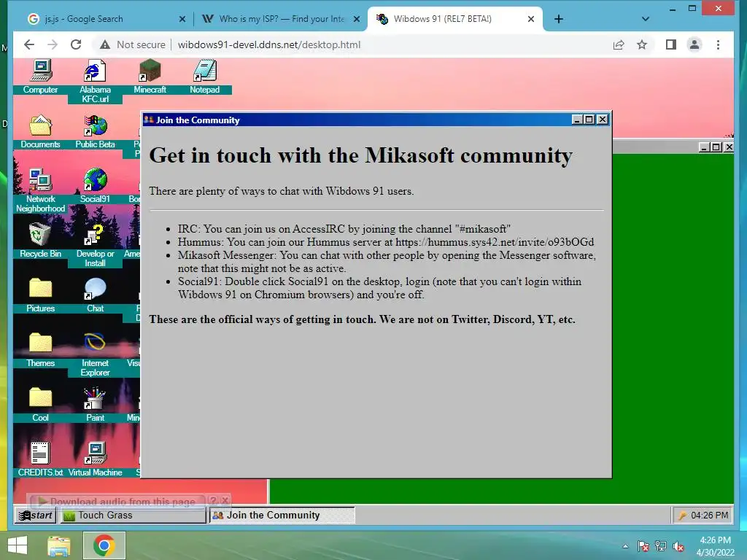The width and height of the screenshot is (747, 560).
Task: Launch the Social91 globe icon
Action: point(95,186)
